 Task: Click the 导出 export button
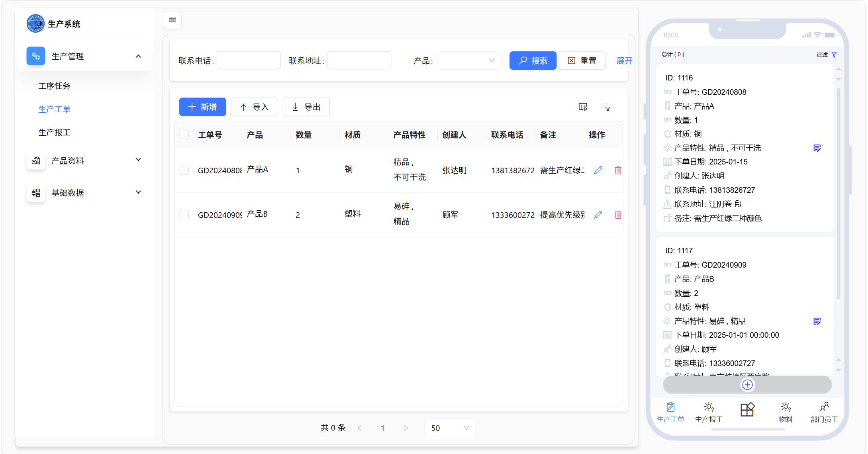click(306, 107)
